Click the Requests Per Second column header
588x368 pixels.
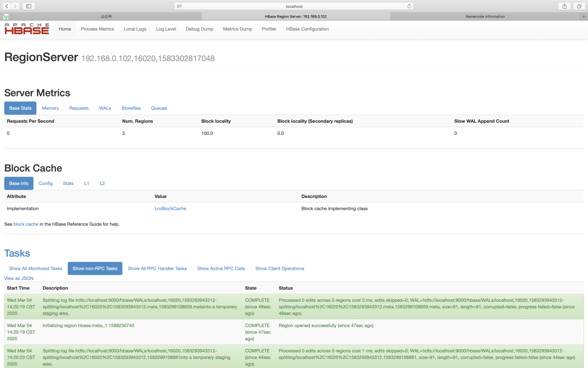point(30,121)
